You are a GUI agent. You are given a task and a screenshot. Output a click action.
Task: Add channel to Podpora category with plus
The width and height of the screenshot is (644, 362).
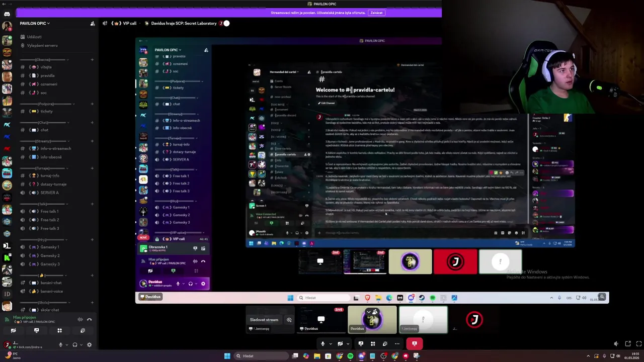92,104
